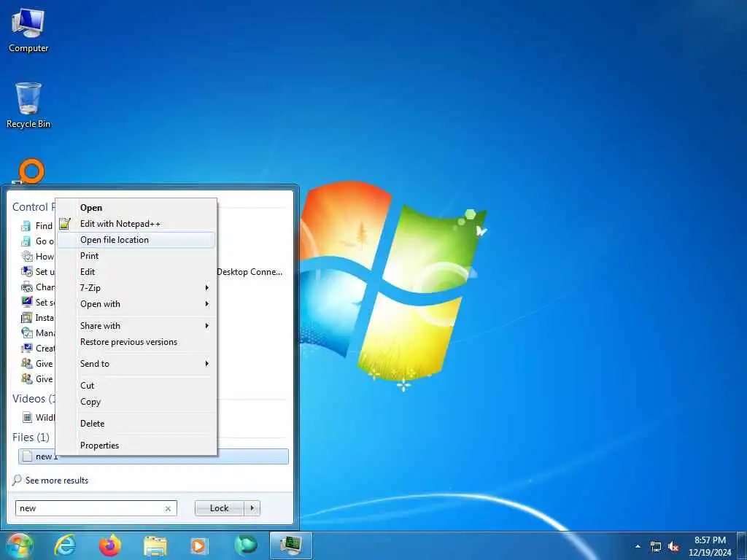Click the icon beside 'Insta' result
The image size is (747, 560).
point(27,318)
